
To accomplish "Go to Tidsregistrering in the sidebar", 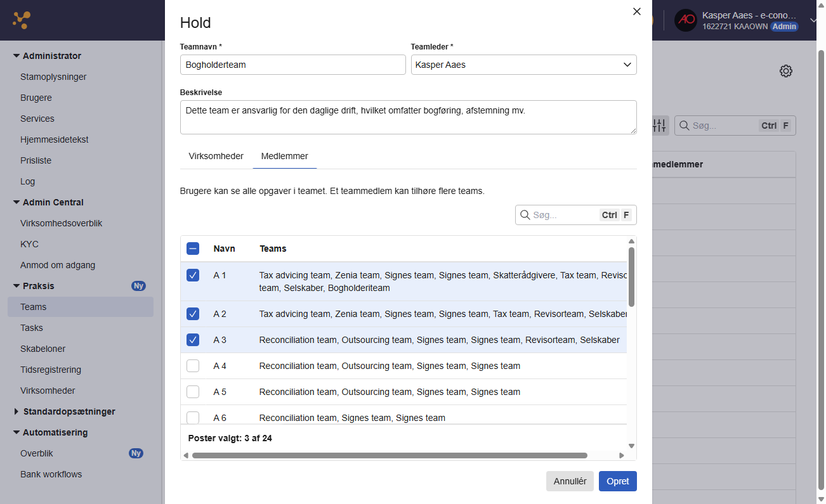I will (x=51, y=370).
